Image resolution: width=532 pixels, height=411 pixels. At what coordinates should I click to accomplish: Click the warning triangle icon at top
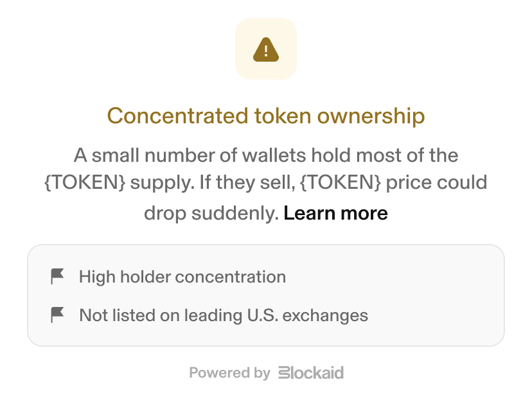(266, 49)
